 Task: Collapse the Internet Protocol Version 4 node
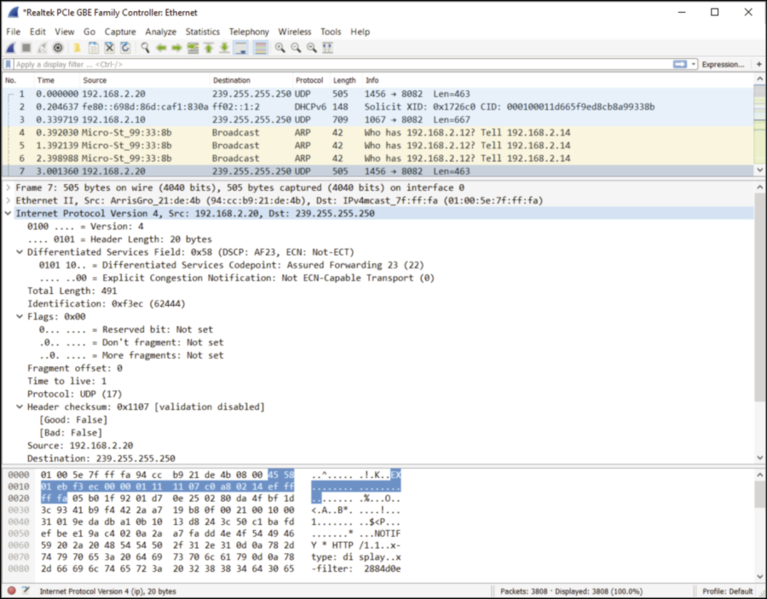tap(8, 213)
